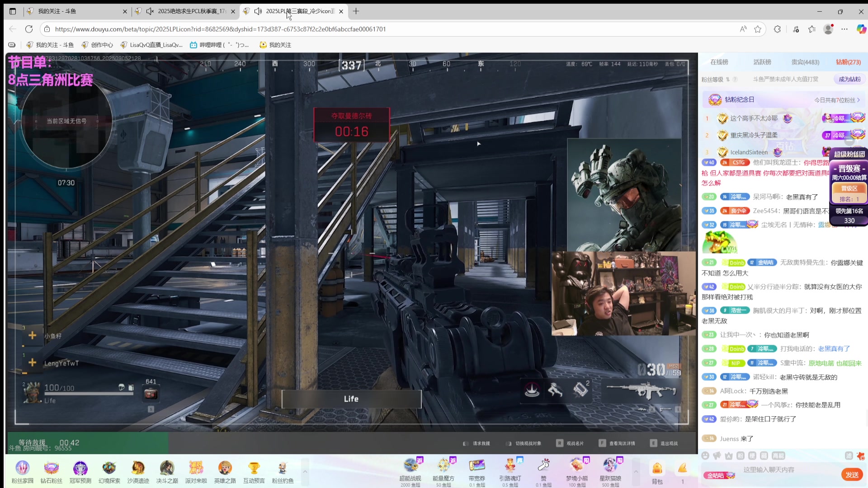The image size is (868, 488).
Task: Click user IcelandSixteen in ranking
Action: [749, 152]
